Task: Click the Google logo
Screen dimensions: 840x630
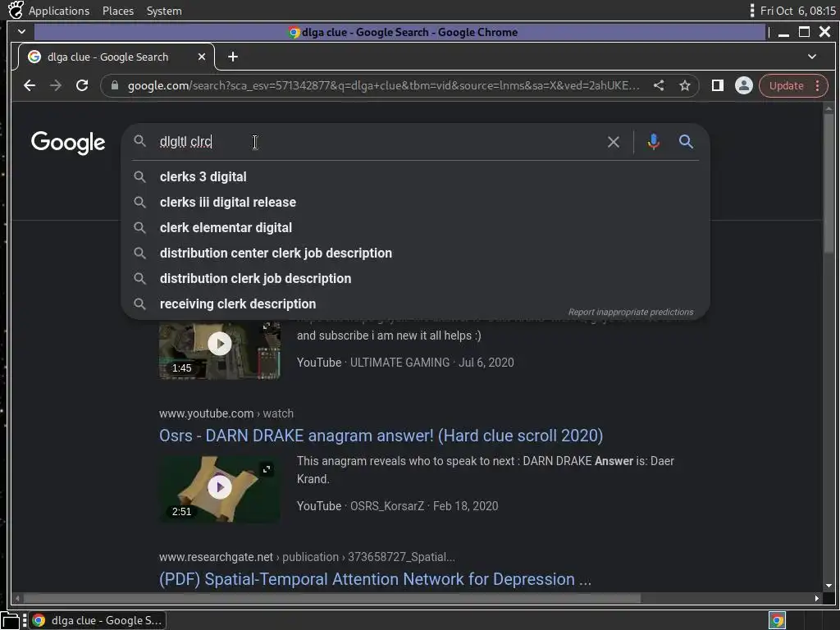Action: 68,143
